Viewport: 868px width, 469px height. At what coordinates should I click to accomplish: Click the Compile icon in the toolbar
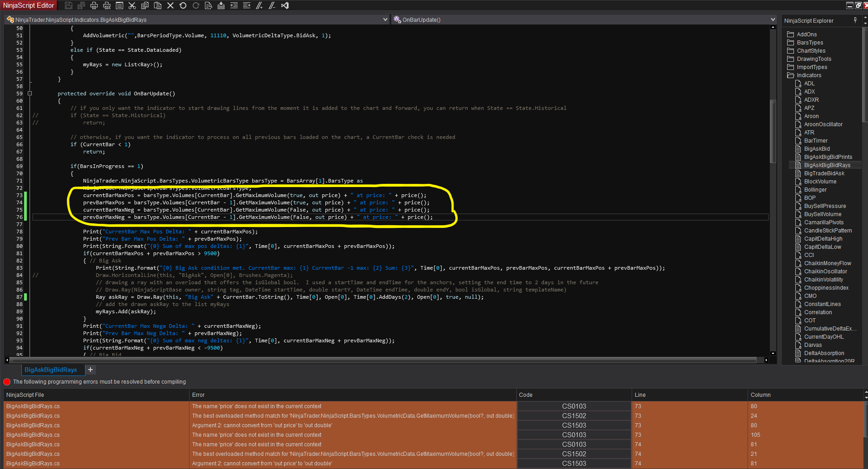221,5
